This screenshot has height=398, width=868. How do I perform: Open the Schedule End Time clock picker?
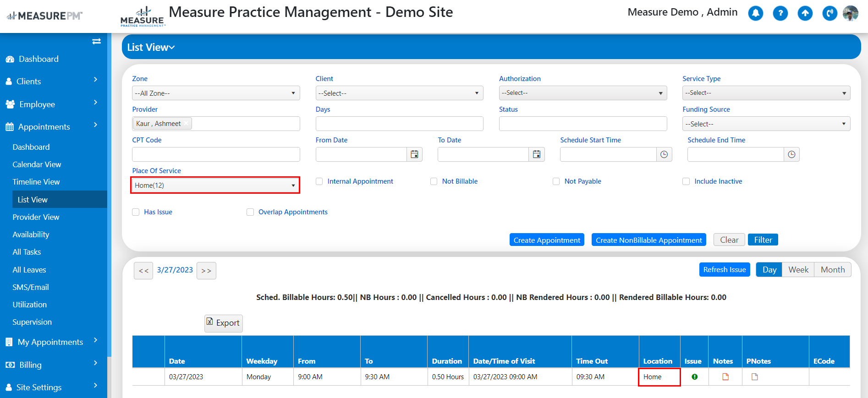click(x=791, y=154)
